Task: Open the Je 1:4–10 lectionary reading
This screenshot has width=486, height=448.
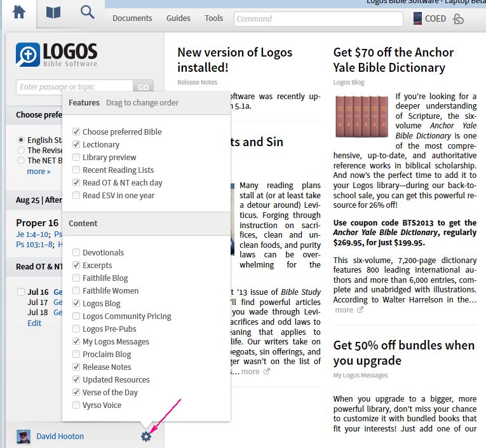Action: pyautogui.click(x=32, y=234)
